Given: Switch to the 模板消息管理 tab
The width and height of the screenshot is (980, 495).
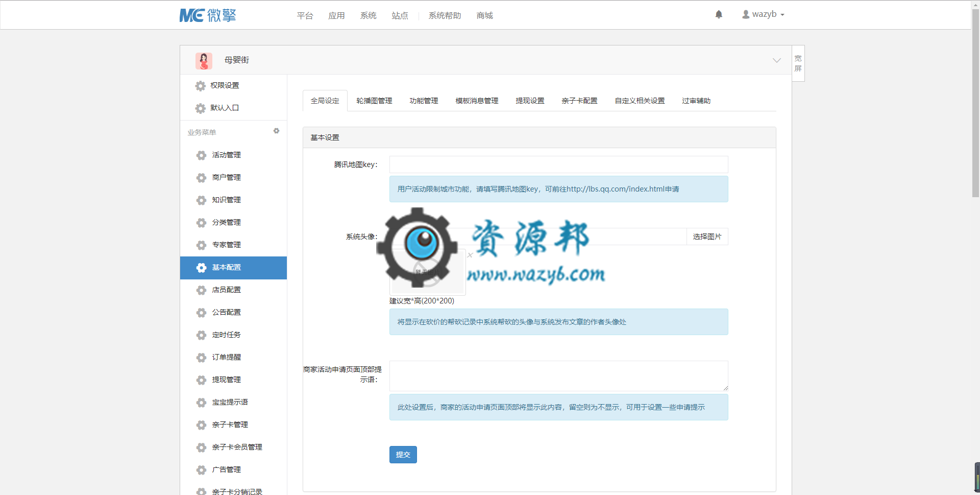Looking at the screenshot, I should click(x=477, y=101).
